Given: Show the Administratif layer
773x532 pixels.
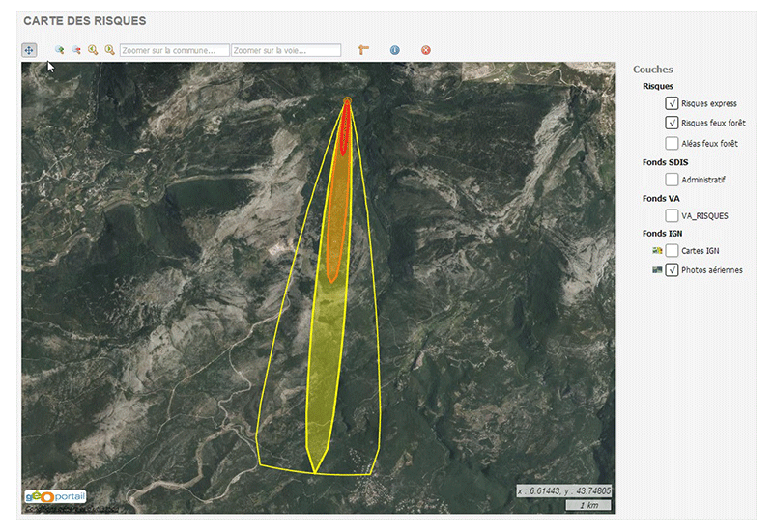Looking at the screenshot, I should 672,180.
